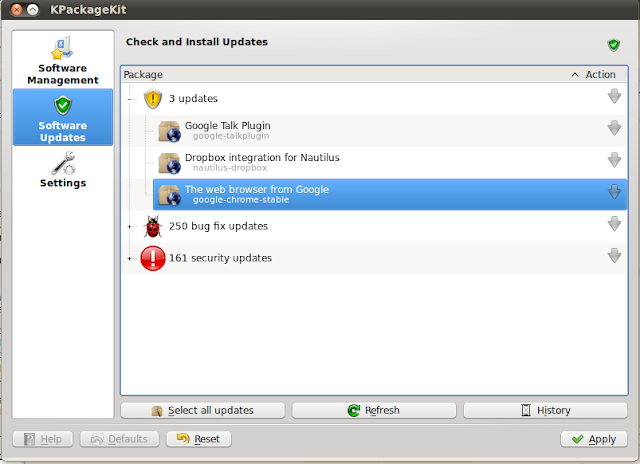Click the green shield icon in the header

tap(613, 44)
